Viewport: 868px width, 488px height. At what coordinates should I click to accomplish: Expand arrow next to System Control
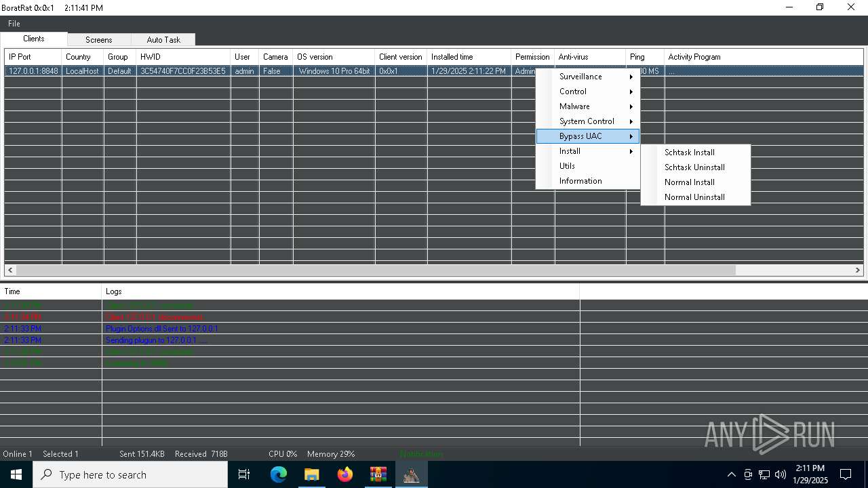coord(631,121)
